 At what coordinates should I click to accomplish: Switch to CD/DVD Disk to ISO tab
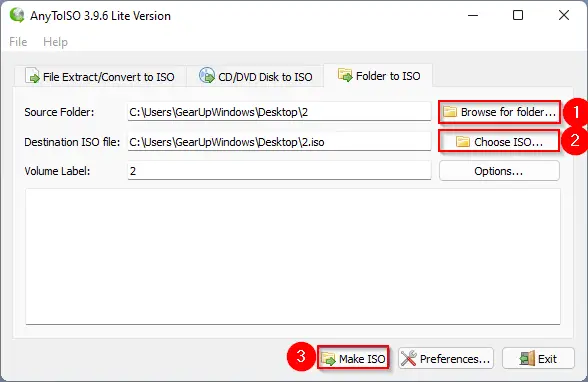point(255,76)
